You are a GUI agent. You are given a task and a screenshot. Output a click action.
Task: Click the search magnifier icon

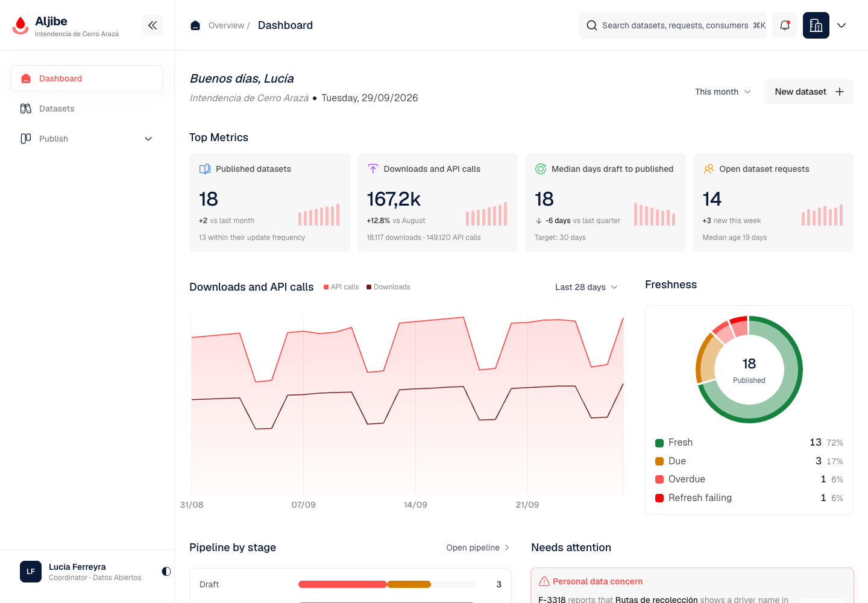pyautogui.click(x=592, y=25)
